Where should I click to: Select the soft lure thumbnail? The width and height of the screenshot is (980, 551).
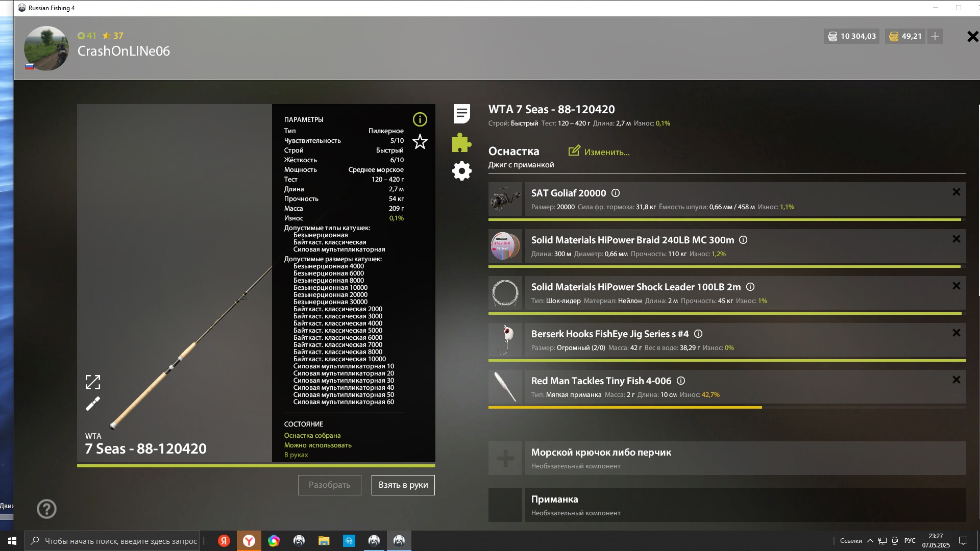pyautogui.click(x=505, y=387)
